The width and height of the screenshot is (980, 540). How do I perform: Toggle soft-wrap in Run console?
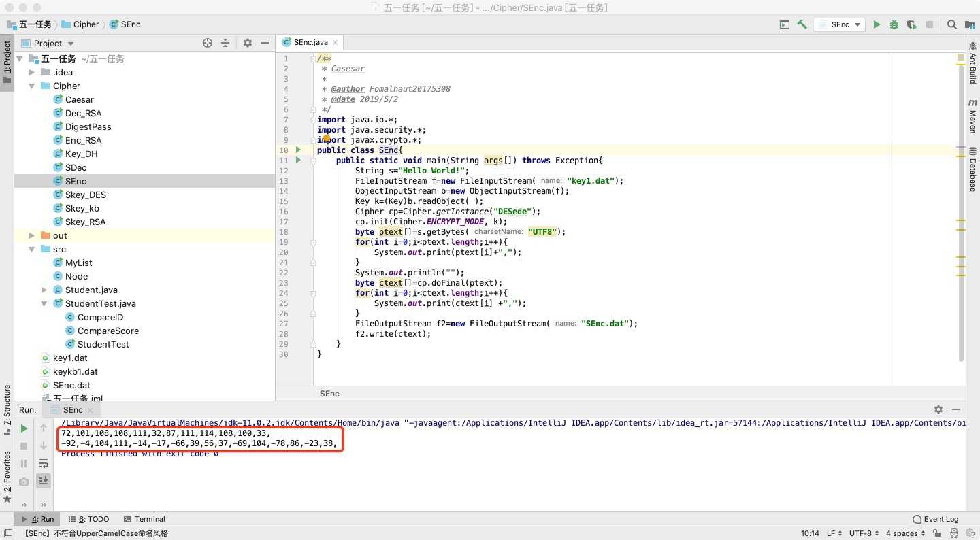pyautogui.click(x=44, y=464)
